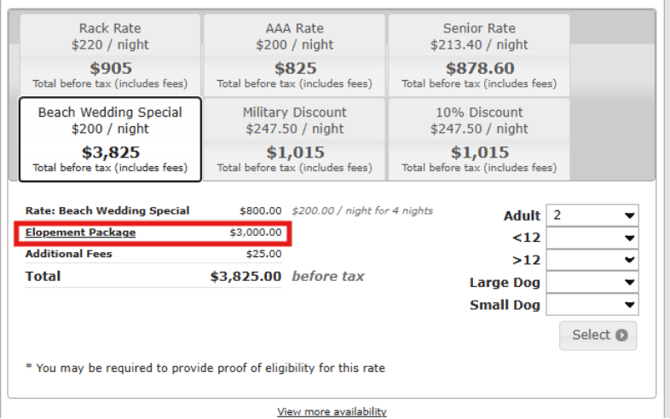Click the arrow icon on Select button
Viewport: 670px width, 419px height.
point(621,335)
